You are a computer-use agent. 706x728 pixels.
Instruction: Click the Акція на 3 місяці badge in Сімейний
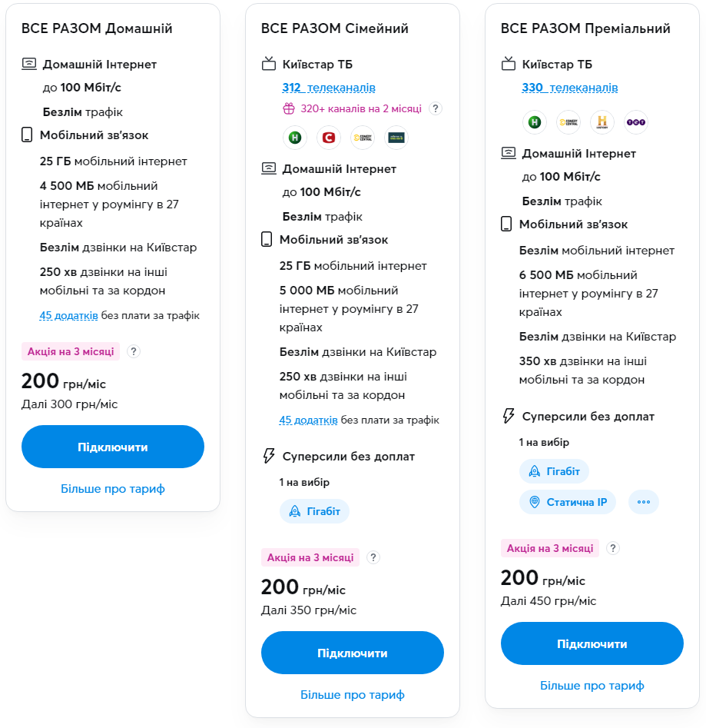pyautogui.click(x=310, y=557)
